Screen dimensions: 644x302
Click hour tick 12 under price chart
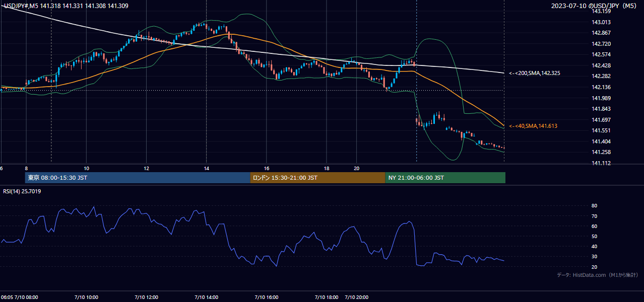pos(146,168)
